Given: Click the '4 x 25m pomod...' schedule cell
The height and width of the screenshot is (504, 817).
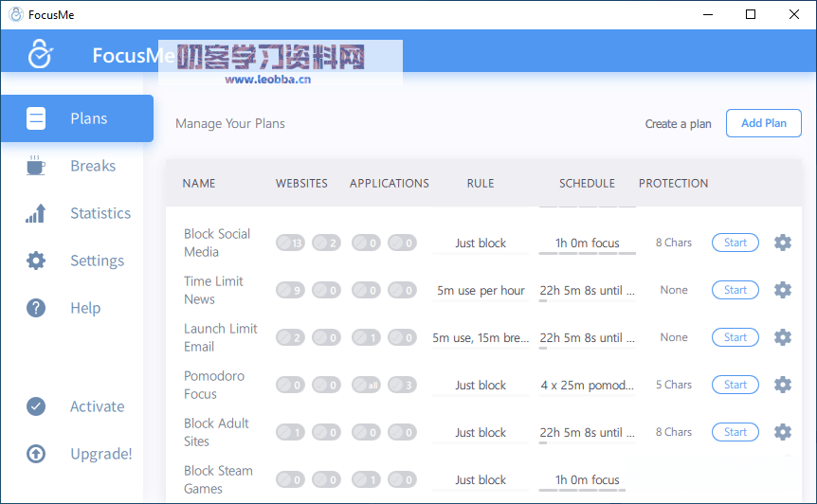Looking at the screenshot, I should click(588, 386).
